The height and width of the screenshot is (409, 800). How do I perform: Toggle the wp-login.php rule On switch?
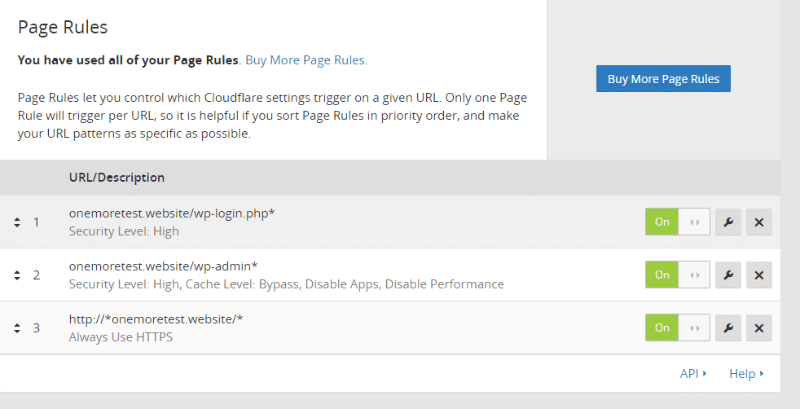click(x=678, y=222)
